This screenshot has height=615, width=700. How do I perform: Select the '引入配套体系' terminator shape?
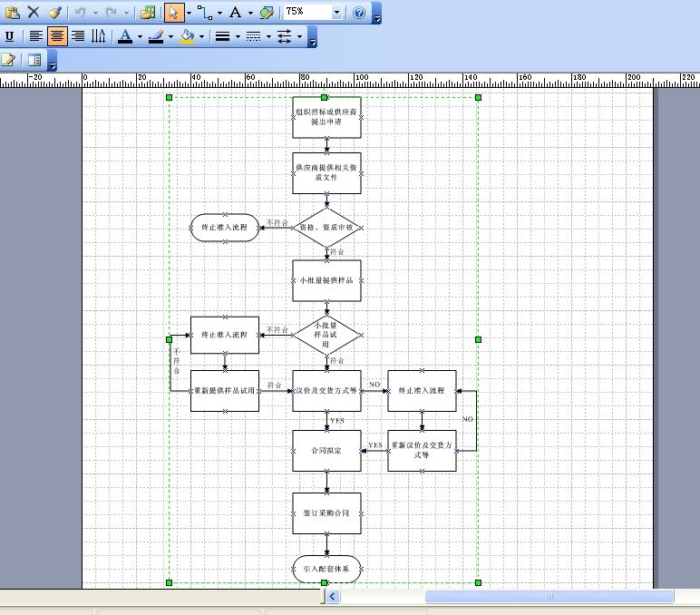click(326, 569)
